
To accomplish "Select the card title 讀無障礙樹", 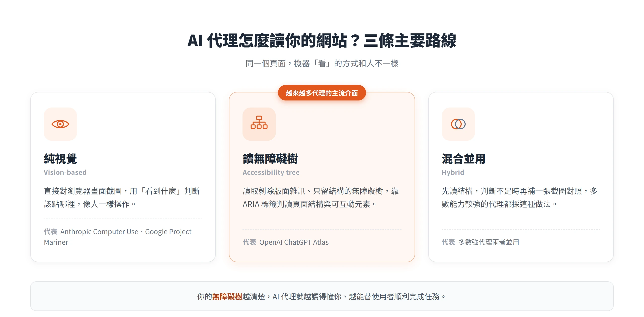I will [270, 159].
